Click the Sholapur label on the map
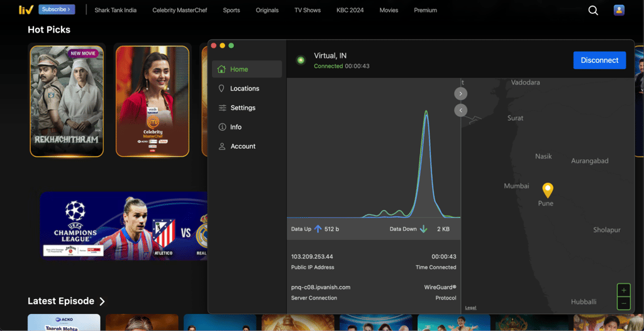Image resolution: width=644 pixels, height=331 pixels. (607, 230)
